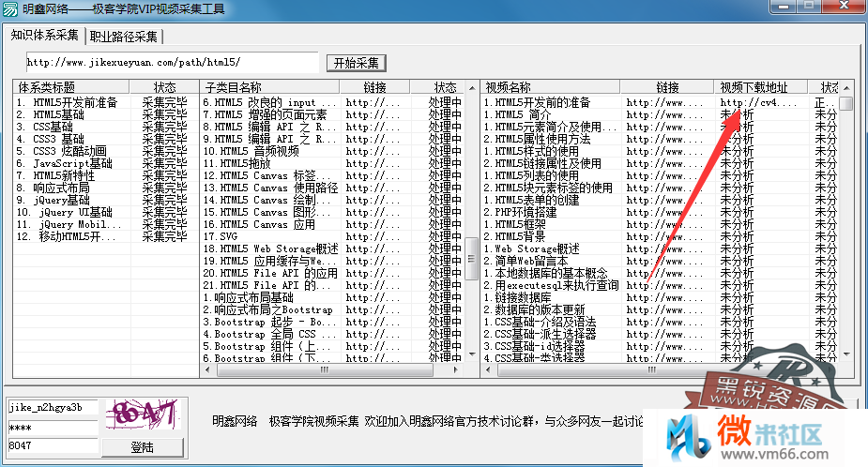Click 视频下载地址 column header
This screenshot has width=868, height=467.
pos(759,87)
